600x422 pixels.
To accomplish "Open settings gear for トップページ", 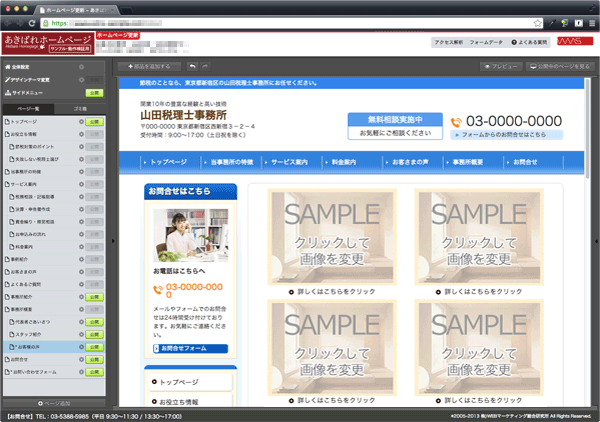I will coord(80,120).
